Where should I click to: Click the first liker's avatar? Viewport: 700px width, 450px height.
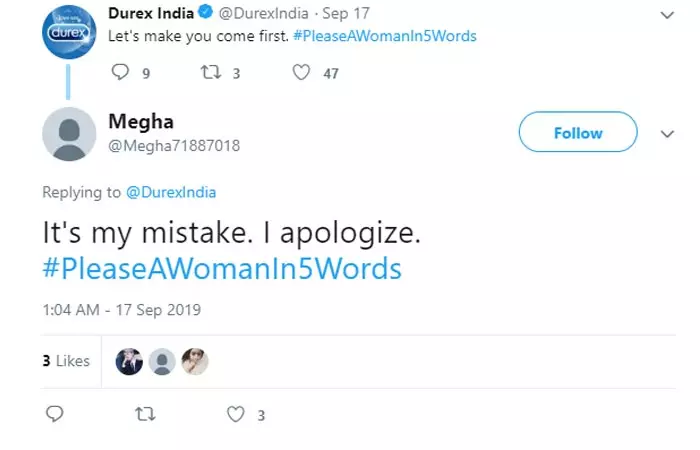(x=129, y=362)
